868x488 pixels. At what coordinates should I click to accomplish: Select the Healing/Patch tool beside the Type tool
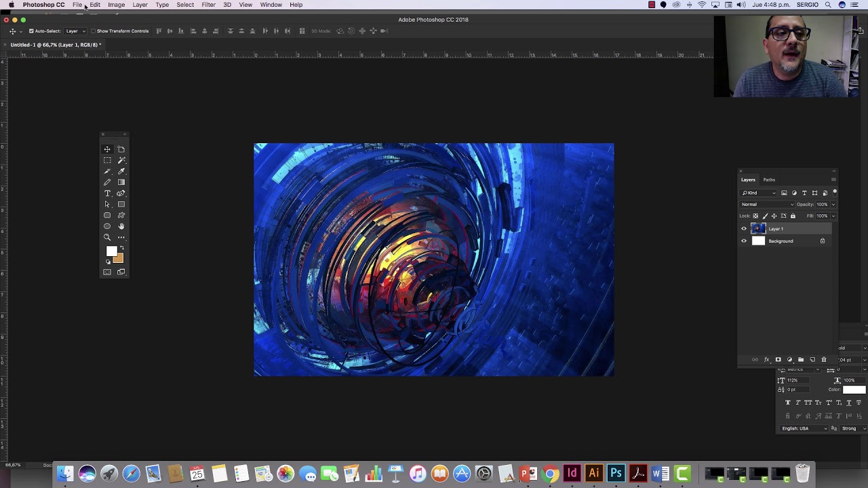(121, 193)
